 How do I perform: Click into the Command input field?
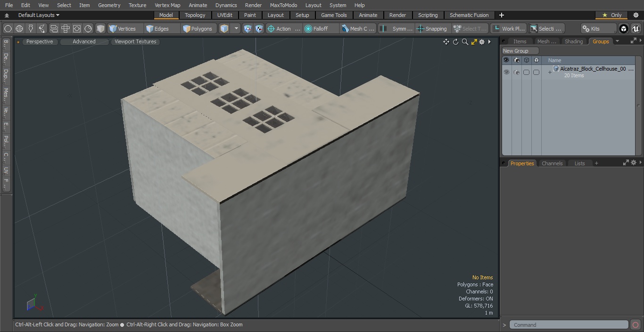coord(569,325)
